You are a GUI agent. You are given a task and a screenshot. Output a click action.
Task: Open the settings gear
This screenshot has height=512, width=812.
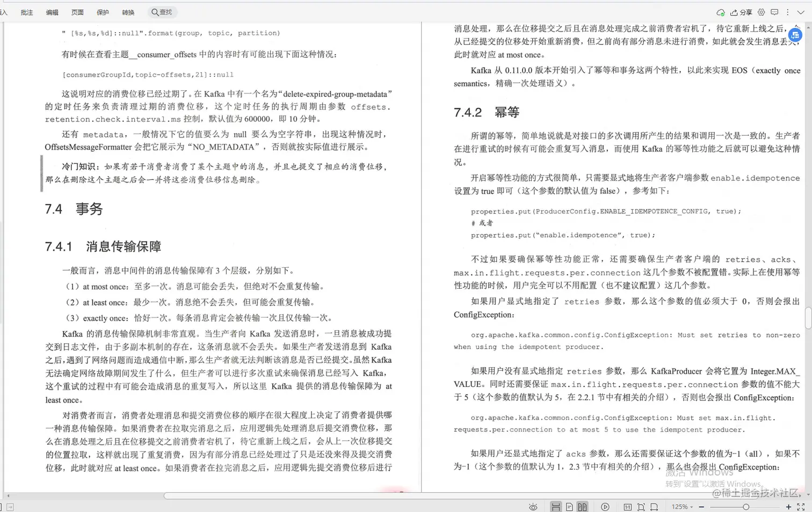[760, 12]
